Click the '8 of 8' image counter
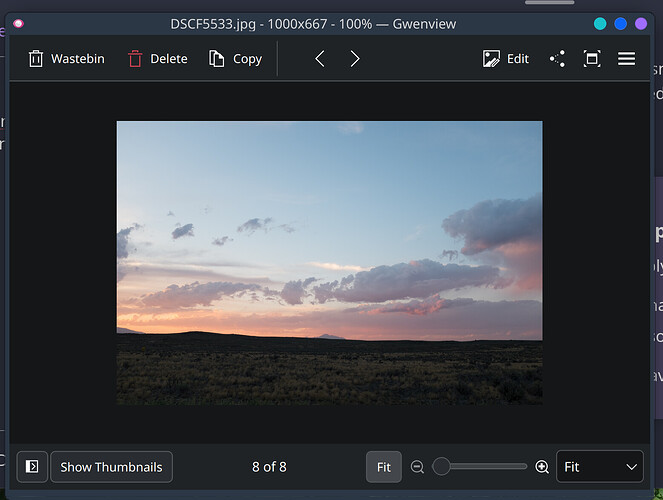Image resolution: width=663 pixels, height=500 pixels. coord(269,467)
